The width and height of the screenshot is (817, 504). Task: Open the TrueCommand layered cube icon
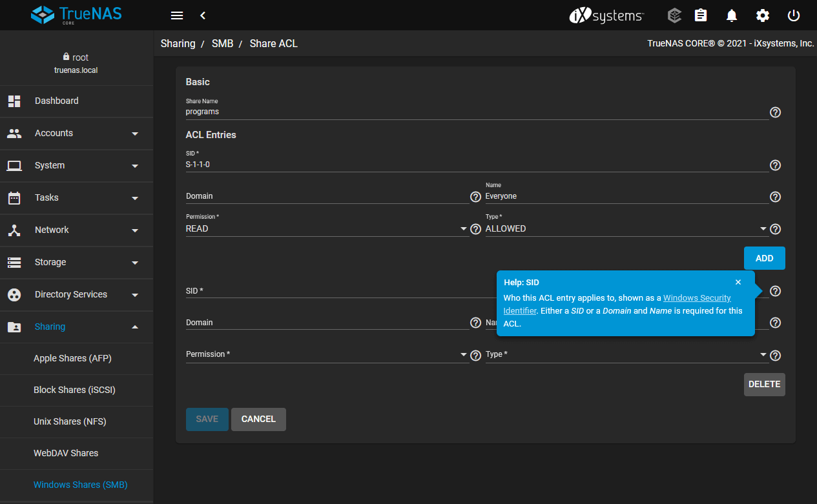(674, 15)
